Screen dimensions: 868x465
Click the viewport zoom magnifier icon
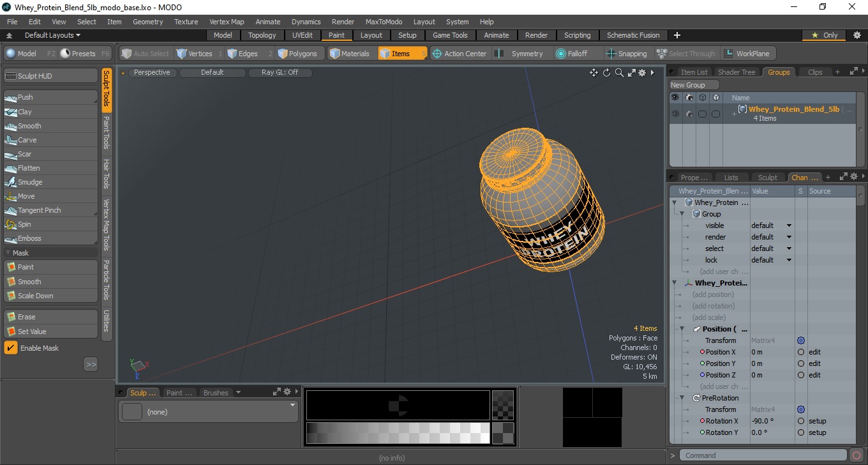tap(619, 73)
